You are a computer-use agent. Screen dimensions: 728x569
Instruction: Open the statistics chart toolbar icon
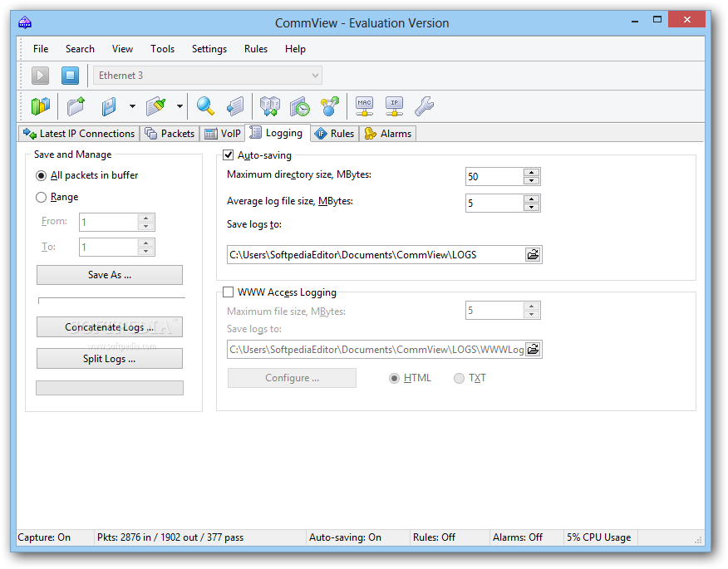tap(41, 106)
